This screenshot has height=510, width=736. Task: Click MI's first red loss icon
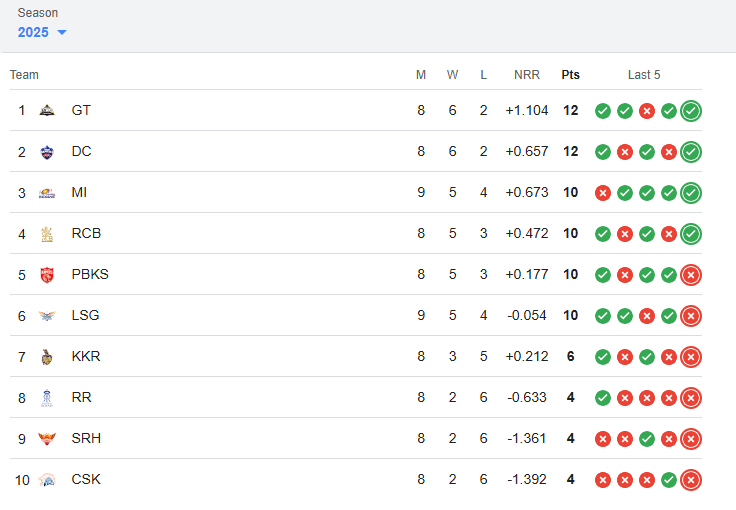click(603, 193)
